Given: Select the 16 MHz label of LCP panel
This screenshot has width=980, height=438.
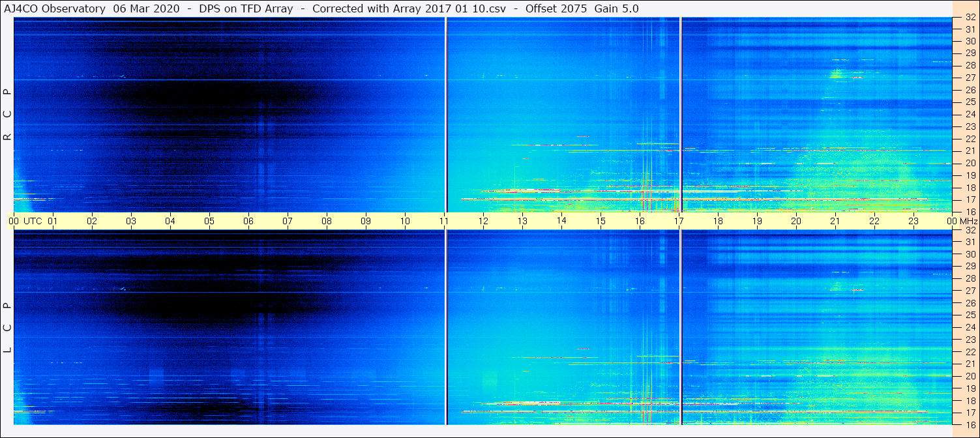Looking at the screenshot, I should pos(970,424).
